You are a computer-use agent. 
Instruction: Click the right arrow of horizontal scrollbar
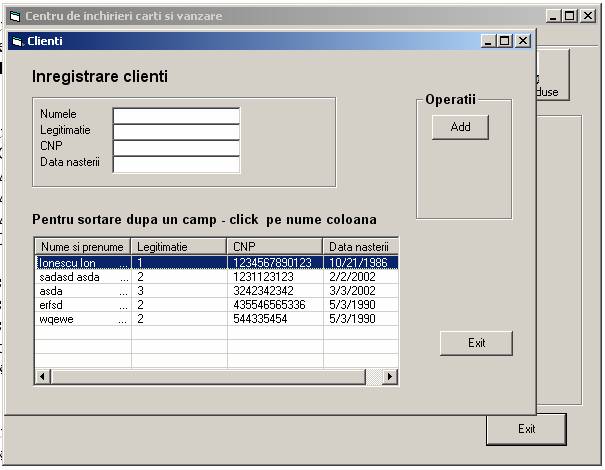(390, 377)
